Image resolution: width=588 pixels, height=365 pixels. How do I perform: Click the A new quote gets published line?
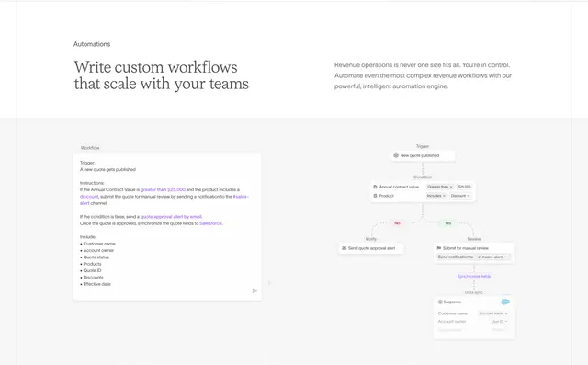tap(108, 169)
